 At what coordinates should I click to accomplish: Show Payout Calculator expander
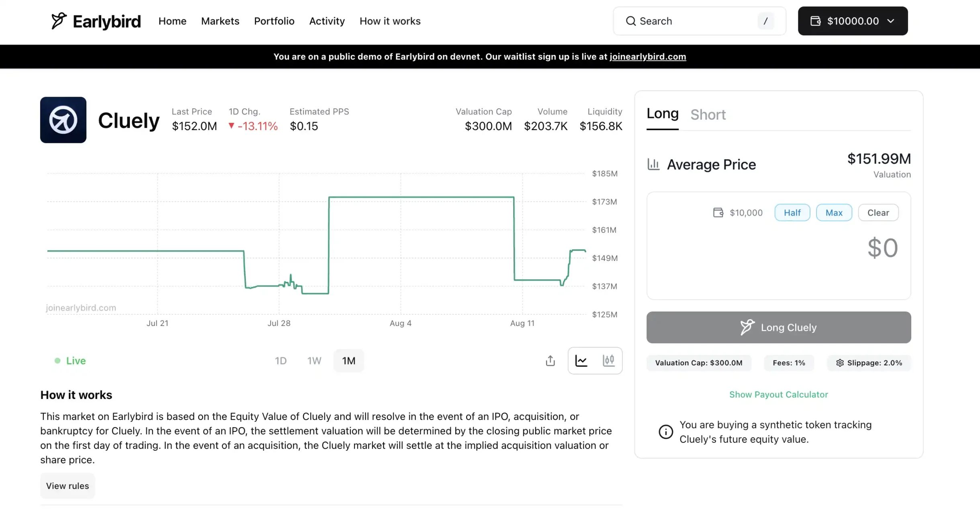coord(778,395)
